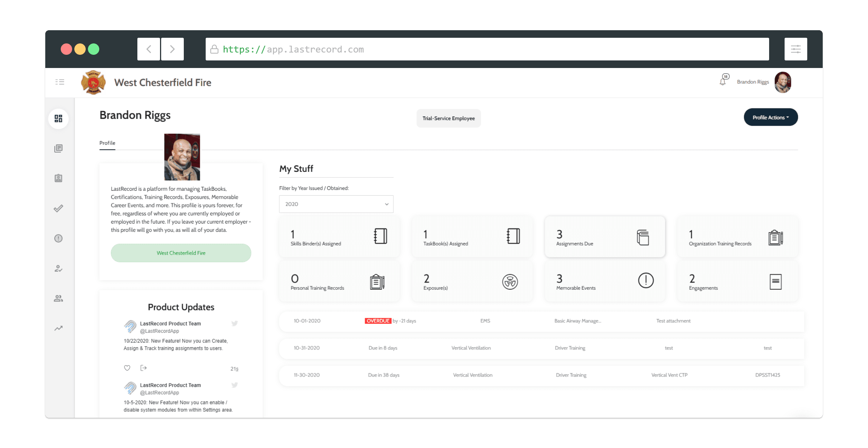
Task: Expand the year filter dropdown showing 2020
Action: point(336,204)
